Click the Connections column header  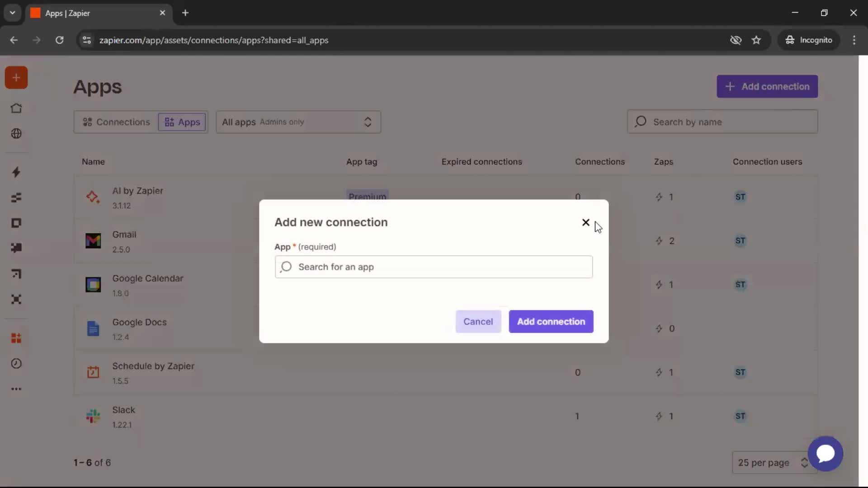[600, 162]
